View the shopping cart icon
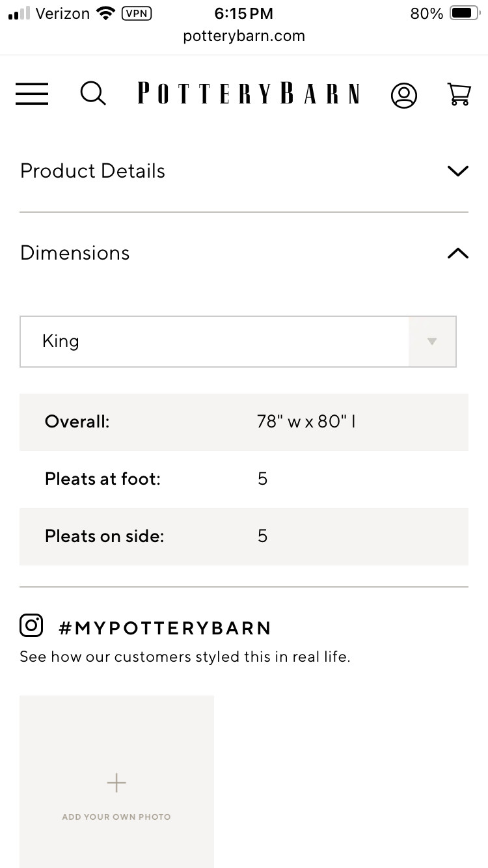The height and width of the screenshot is (868, 488). (459, 95)
